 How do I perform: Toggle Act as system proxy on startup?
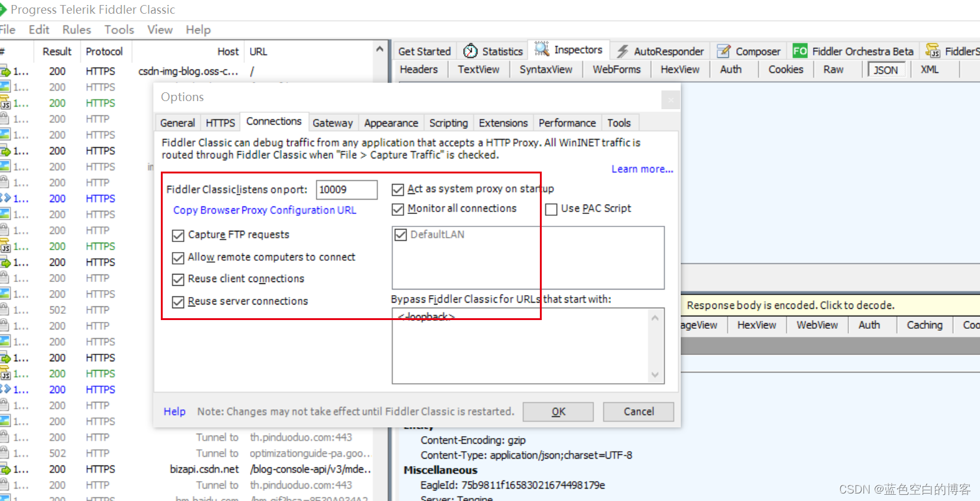pos(398,189)
